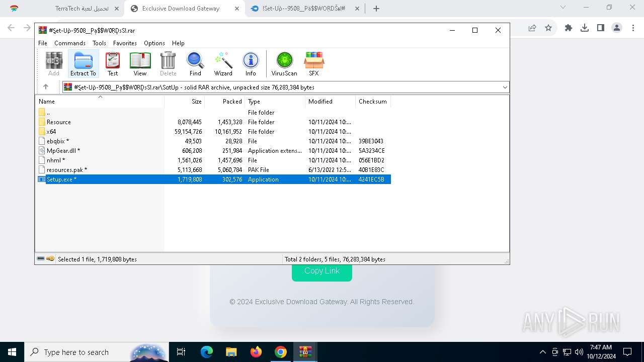644x362 pixels.
Task: Sort by Name column header
Action: (x=100, y=102)
